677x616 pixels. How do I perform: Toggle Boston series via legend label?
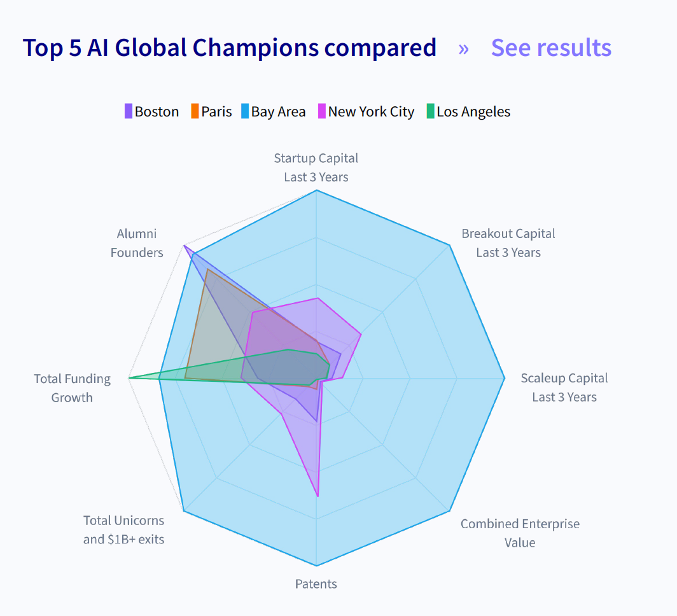coord(157,112)
